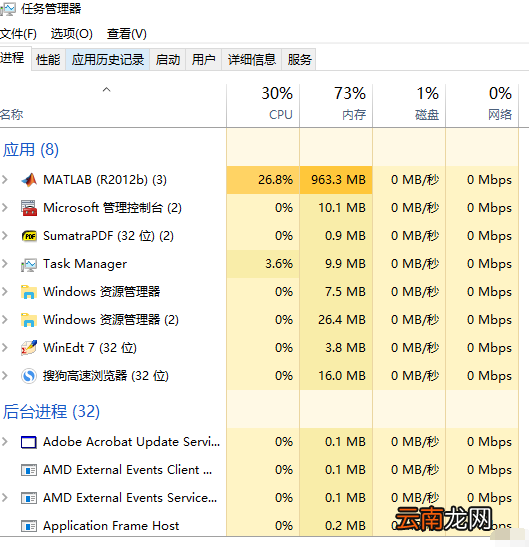Select the Task Manager row name
Viewport: 529px width, 547px height.
tap(85, 264)
